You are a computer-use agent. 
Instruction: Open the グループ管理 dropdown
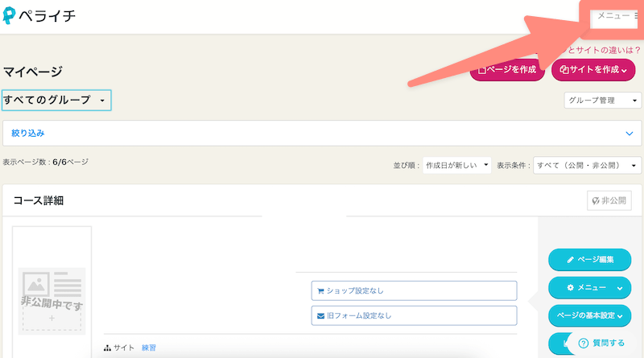click(602, 101)
